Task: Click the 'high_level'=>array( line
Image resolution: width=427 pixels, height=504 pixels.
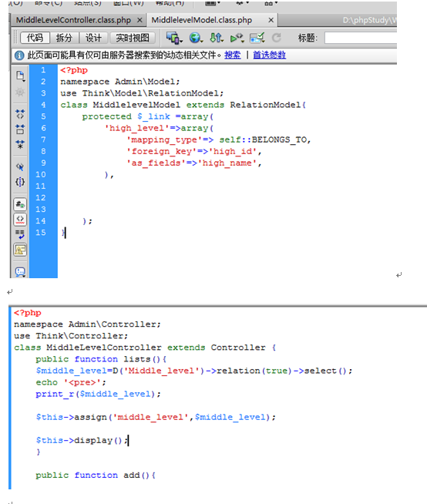Action: point(159,128)
